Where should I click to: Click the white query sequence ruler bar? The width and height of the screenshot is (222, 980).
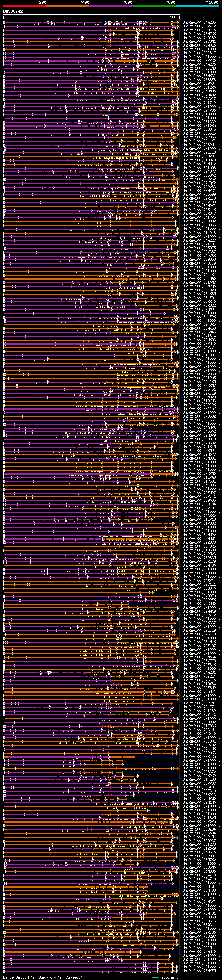point(92,15)
